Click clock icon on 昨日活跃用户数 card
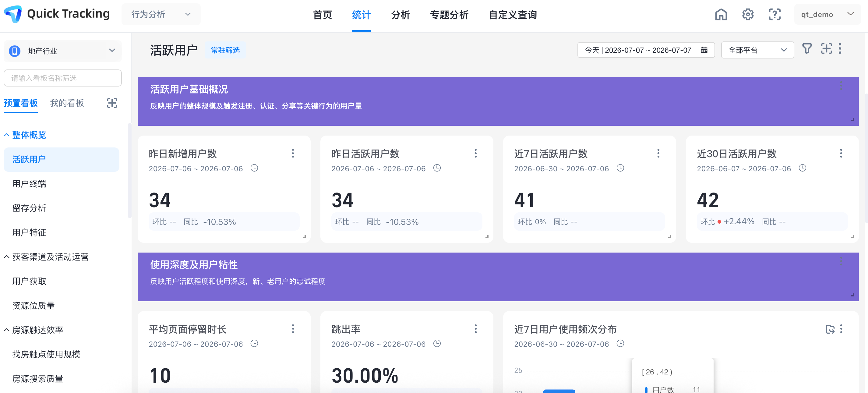Viewport: 868px width, 393px height. (x=437, y=168)
